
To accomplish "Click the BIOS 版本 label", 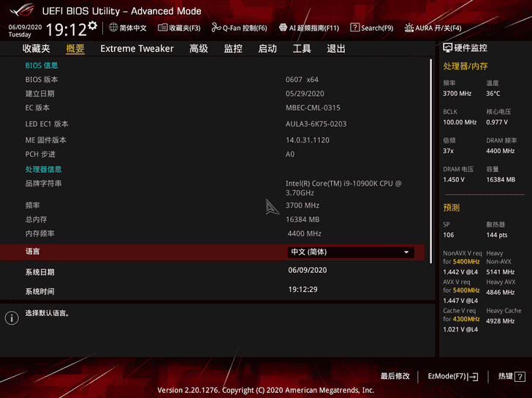I will (42, 80).
